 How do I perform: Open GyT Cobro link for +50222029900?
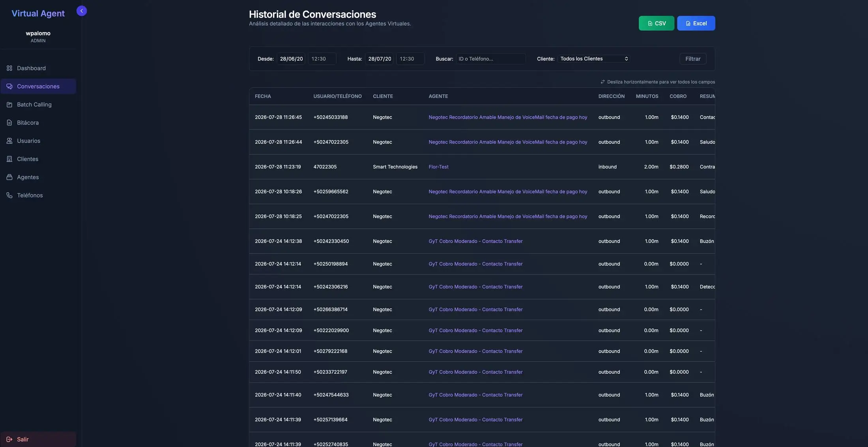pyautogui.click(x=475, y=331)
